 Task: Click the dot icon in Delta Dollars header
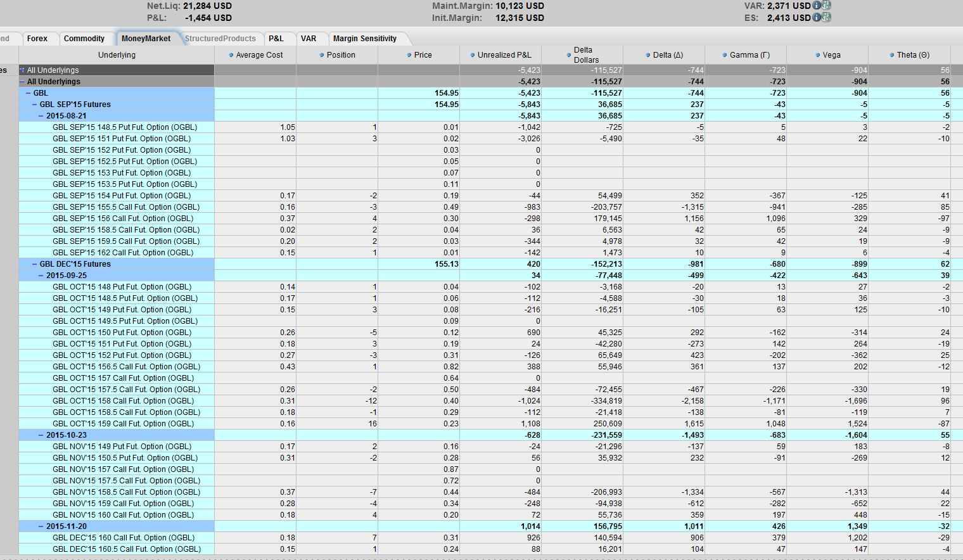[569, 55]
